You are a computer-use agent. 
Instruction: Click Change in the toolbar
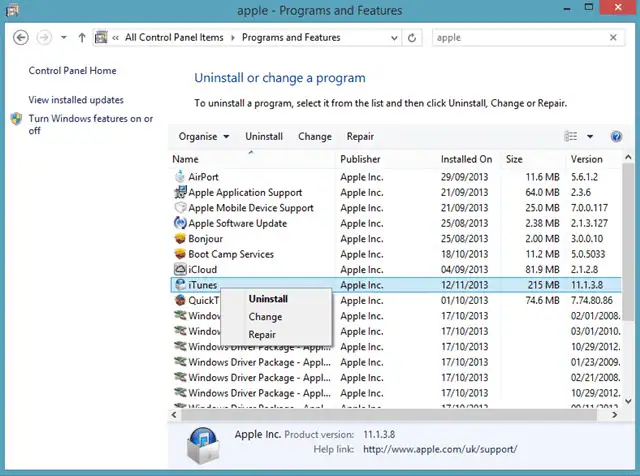point(315,136)
